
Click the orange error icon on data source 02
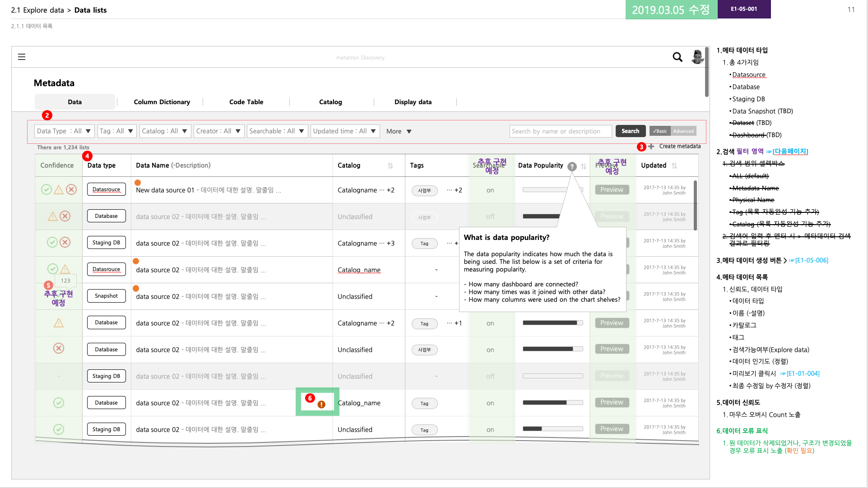(321, 404)
